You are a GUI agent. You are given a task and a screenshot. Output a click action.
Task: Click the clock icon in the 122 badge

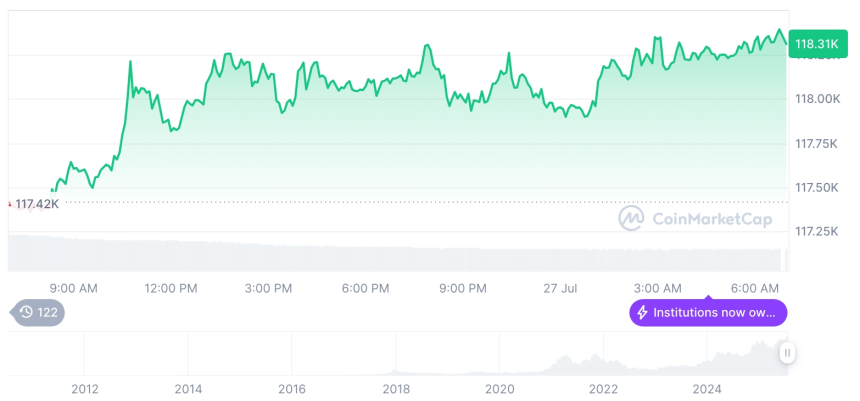(26, 313)
